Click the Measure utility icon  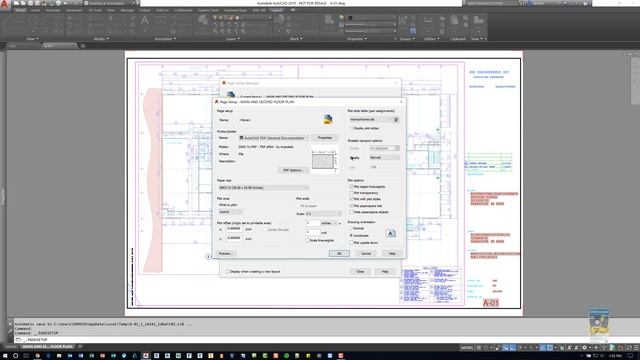point(428,20)
